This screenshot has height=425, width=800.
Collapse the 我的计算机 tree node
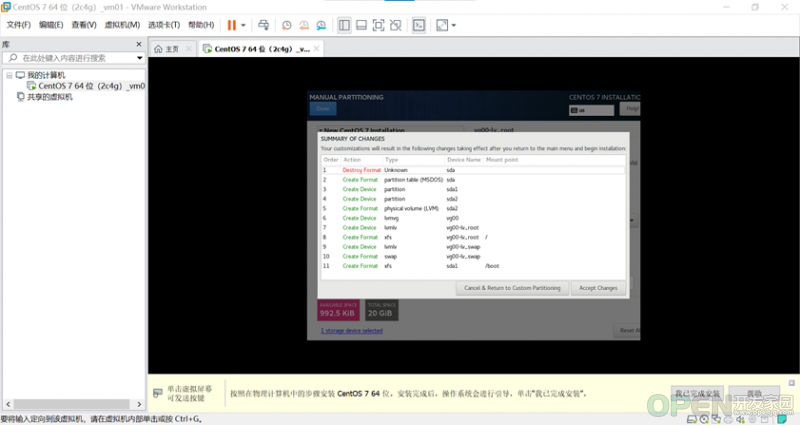click(x=9, y=75)
